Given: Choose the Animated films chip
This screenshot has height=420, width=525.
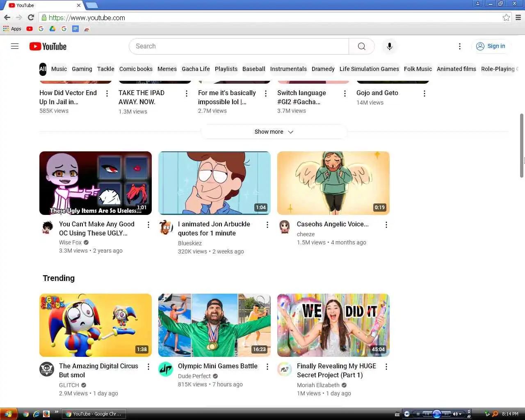Looking at the screenshot, I should click(457, 69).
